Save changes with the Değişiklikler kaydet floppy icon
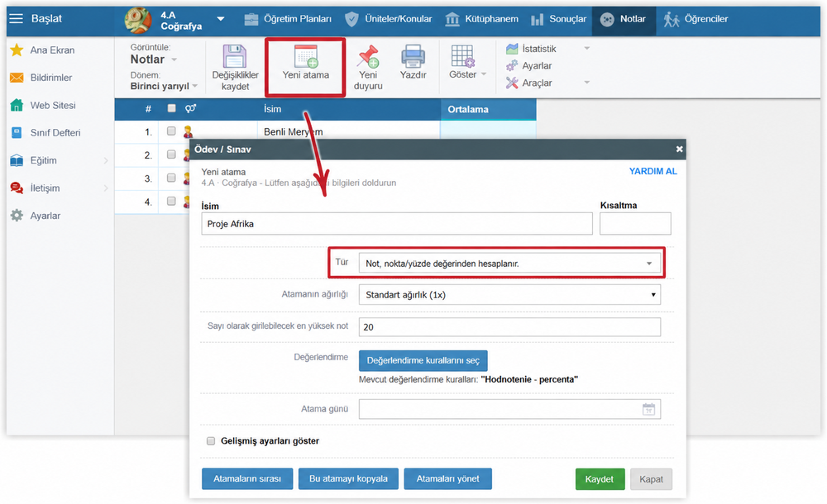This screenshot has width=827, height=504. [235, 56]
